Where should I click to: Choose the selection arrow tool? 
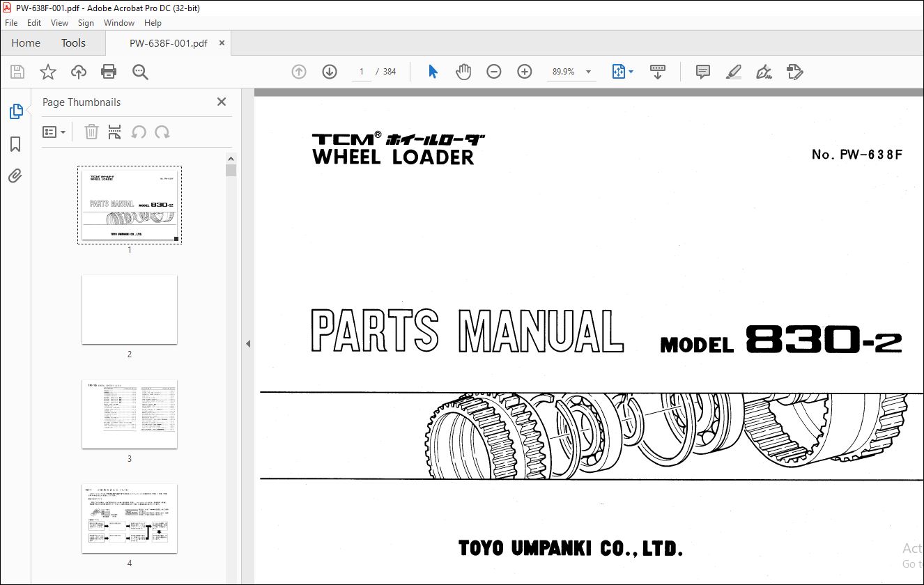coord(433,72)
